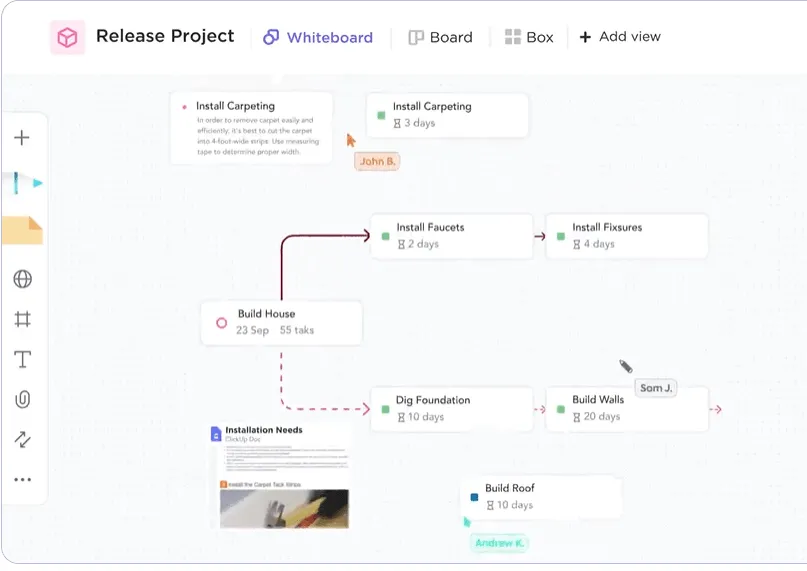The height and width of the screenshot is (571, 807).
Task: Click the carpet tack strips image thumbnail
Action: click(284, 509)
